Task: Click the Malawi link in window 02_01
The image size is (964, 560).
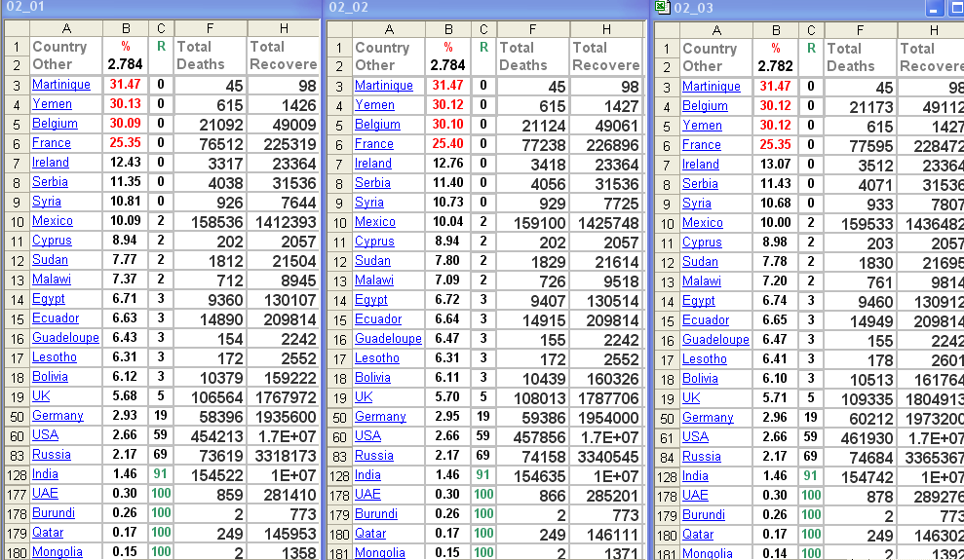Action: 51,280
